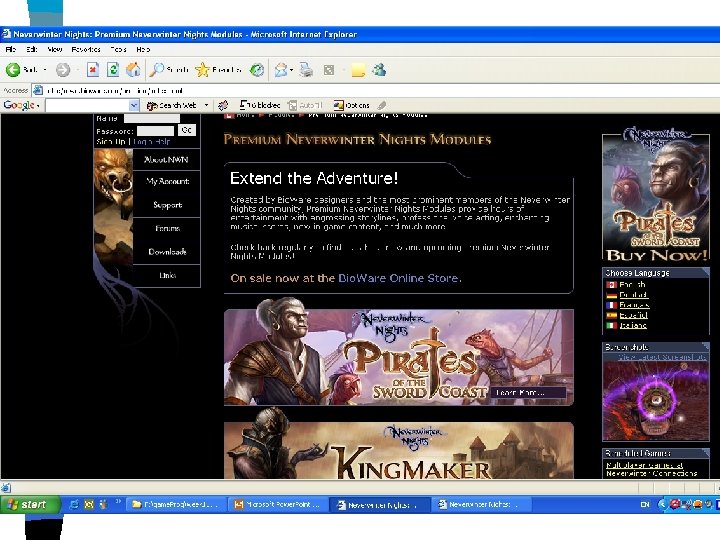Image resolution: width=720 pixels, height=540 pixels.
Task: Open the Mail button dropdown arrow
Action: tap(292, 70)
